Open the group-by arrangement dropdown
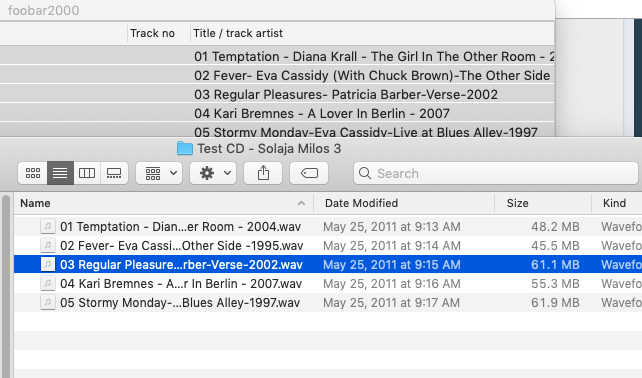Viewport: 642px width, 378px height. point(159,173)
